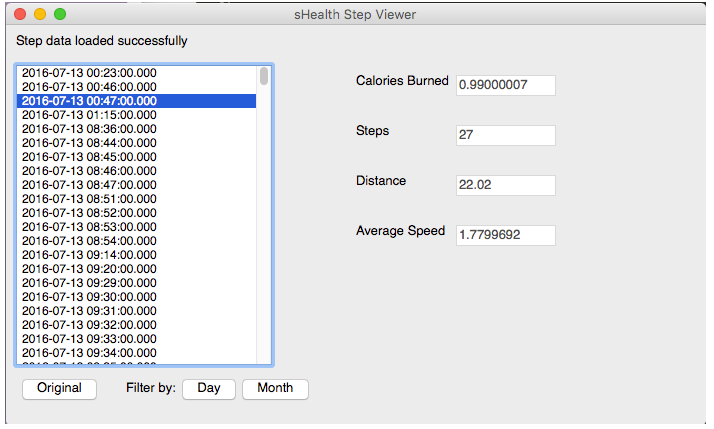Select entry 2016-07-13 08:52:00.000
Image resolution: width=714 pixels, height=429 pixels.
pos(136,213)
